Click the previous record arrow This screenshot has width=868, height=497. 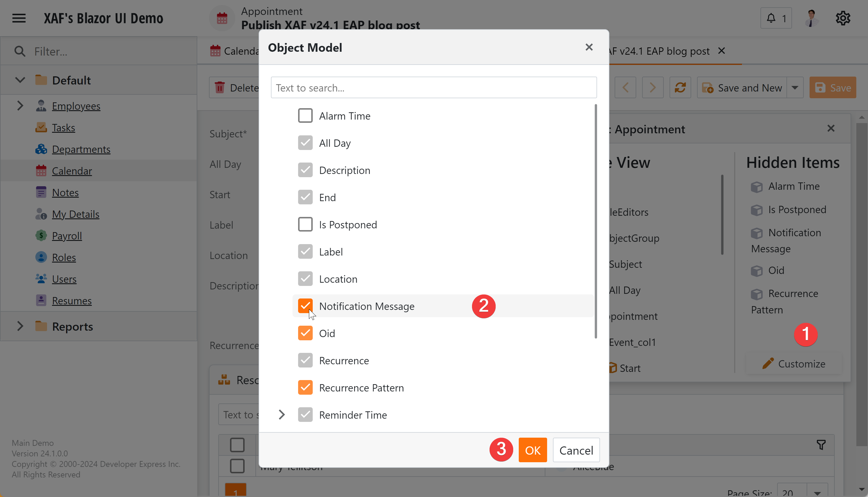[x=625, y=88]
